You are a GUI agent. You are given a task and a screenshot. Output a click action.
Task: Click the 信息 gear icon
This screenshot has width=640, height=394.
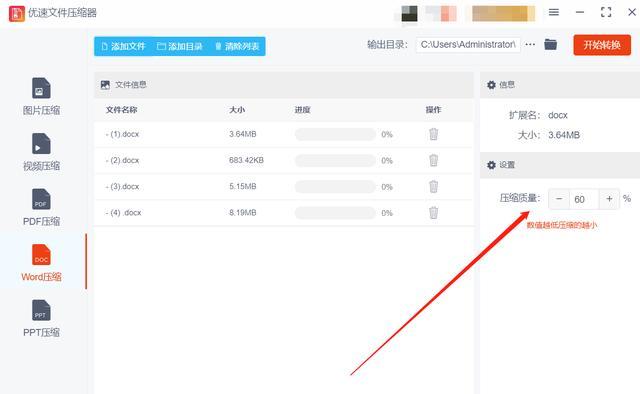click(x=491, y=85)
